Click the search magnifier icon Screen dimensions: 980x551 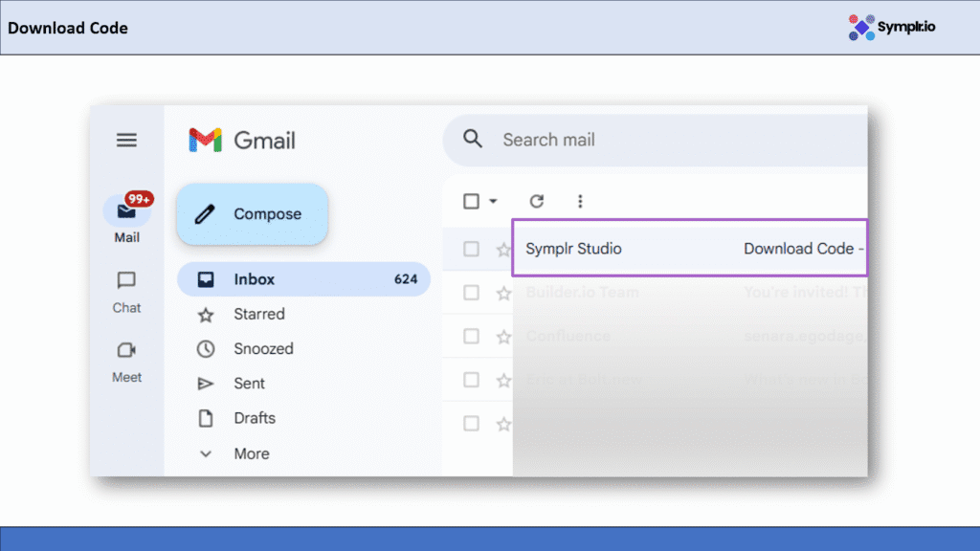[x=473, y=140]
